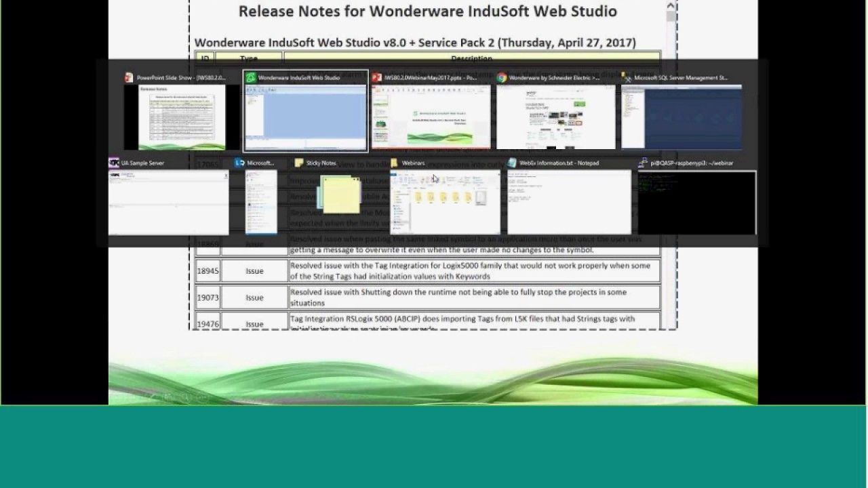The width and height of the screenshot is (868, 488).
Task: Click the "Microsoft SQL Server Management St..." title label
Action: (680, 78)
